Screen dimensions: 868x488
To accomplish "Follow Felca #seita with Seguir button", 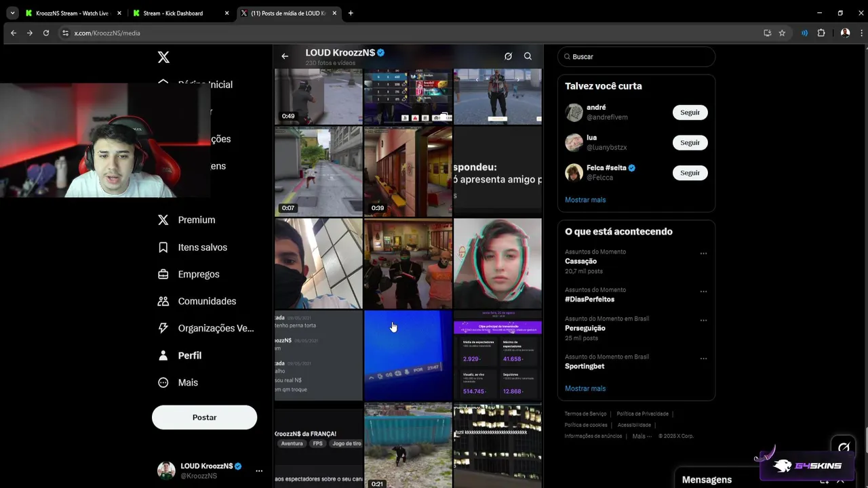I will tap(690, 173).
